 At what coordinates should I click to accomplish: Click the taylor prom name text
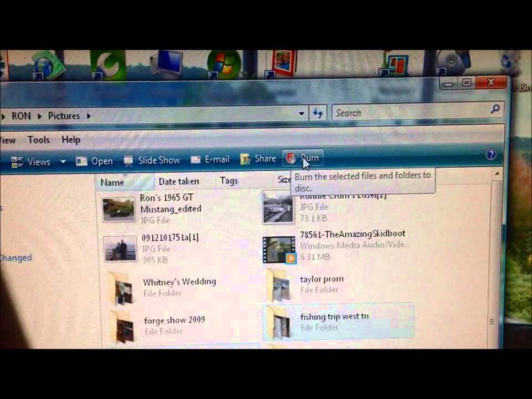coord(321,279)
